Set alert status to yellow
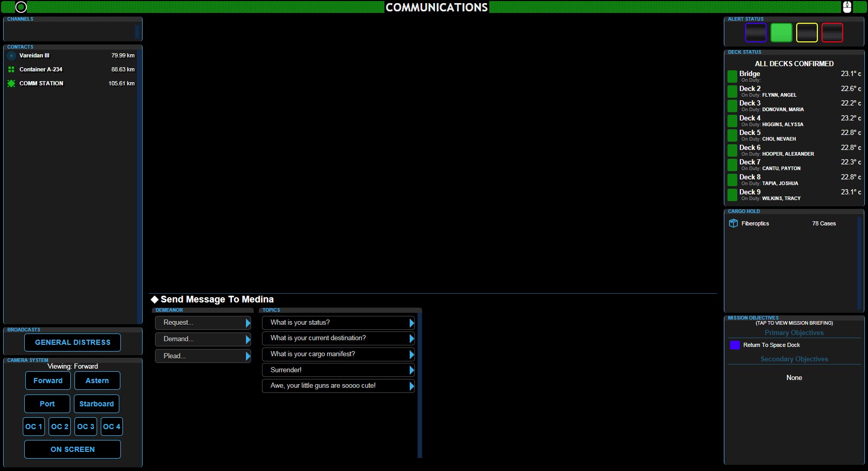This screenshot has height=471, width=868. [807, 33]
